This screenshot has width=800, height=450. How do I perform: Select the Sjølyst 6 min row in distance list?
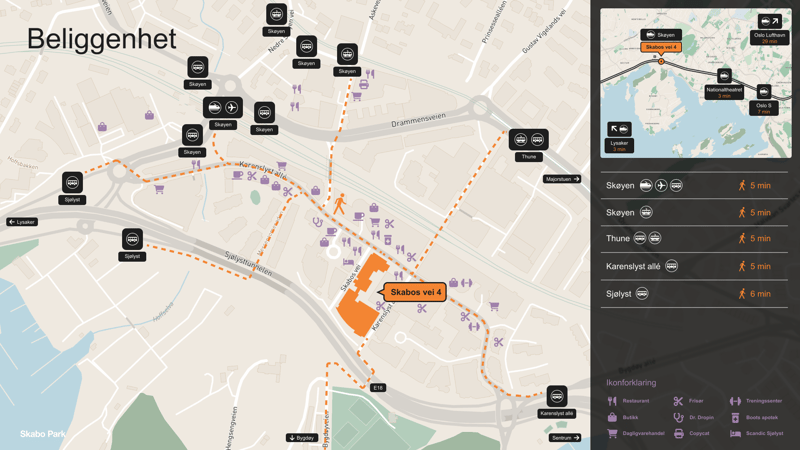coord(694,294)
